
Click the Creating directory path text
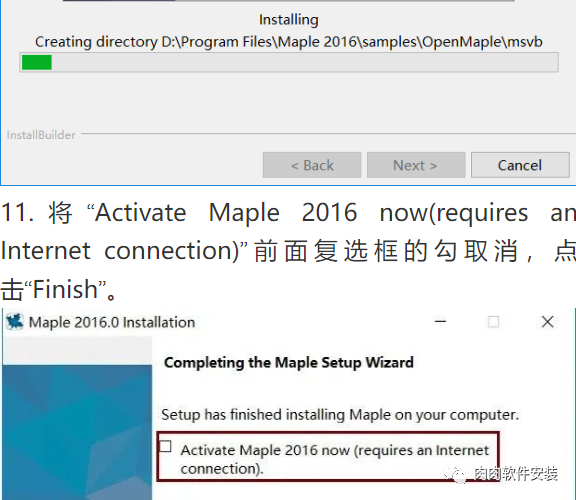click(289, 42)
